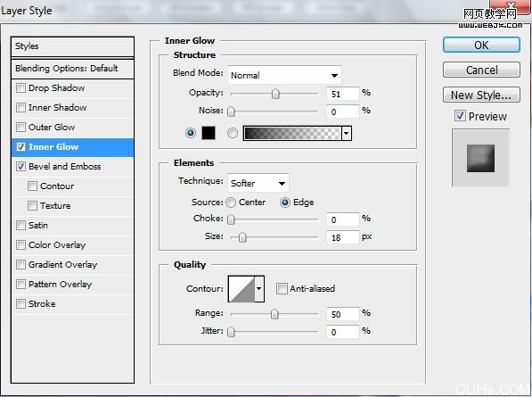Click the Opacity value field
Viewport: 532px width, 397px height.
coord(343,94)
